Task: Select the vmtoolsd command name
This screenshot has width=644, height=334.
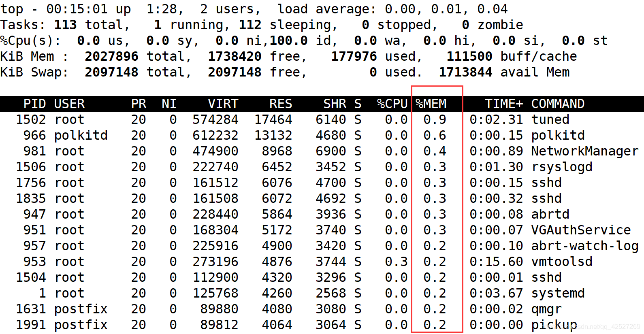Action: click(x=562, y=262)
